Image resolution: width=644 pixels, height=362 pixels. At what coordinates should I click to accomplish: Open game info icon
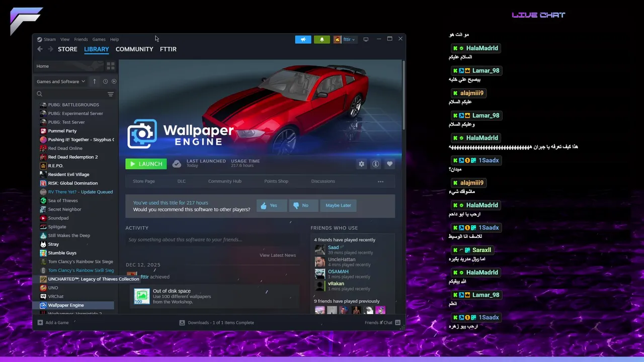[375, 164]
